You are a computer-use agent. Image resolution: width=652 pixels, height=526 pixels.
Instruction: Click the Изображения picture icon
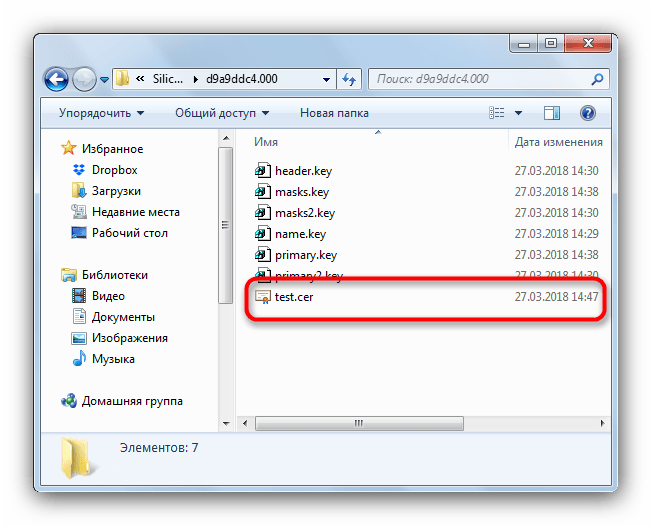(79, 338)
